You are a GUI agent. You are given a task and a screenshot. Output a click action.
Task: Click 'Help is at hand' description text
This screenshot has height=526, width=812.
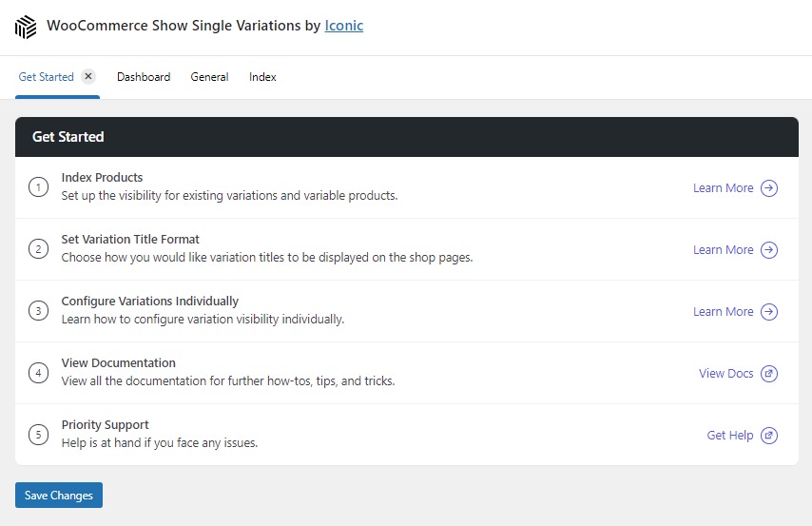[160, 442]
